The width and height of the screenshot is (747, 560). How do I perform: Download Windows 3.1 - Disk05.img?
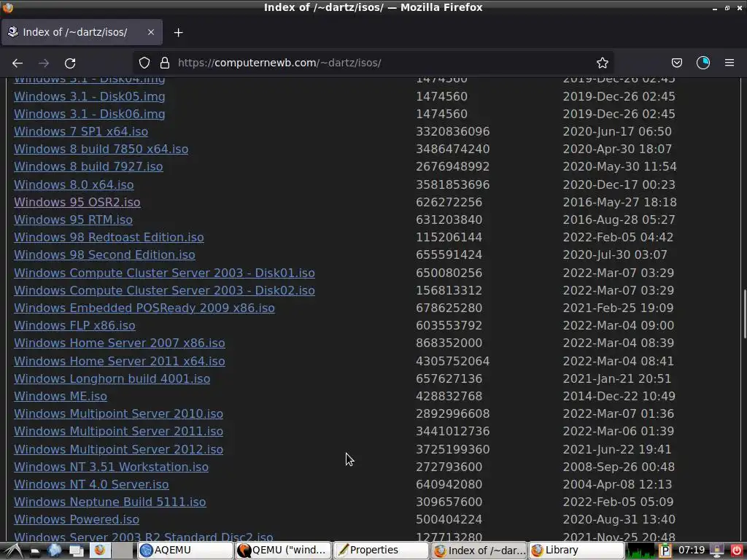tap(90, 97)
